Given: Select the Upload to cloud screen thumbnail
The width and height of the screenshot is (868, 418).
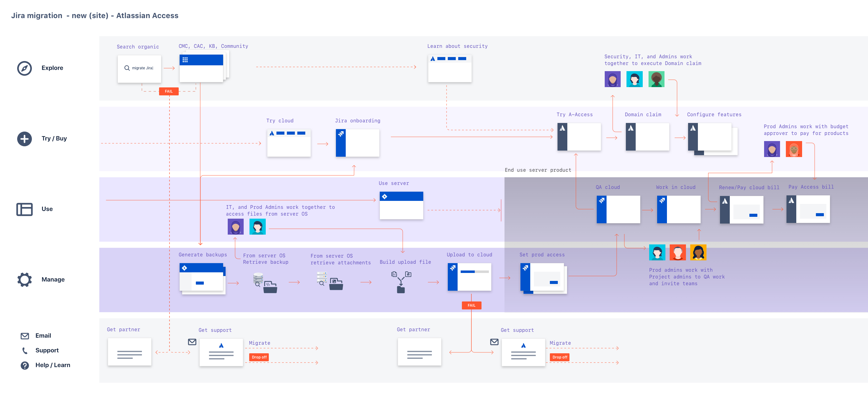Looking at the screenshot, I should pos(469,277).
